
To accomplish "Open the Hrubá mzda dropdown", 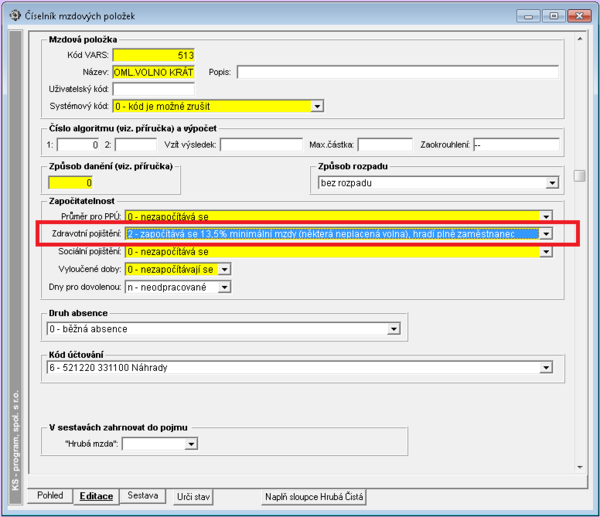I will click(191, 444).
